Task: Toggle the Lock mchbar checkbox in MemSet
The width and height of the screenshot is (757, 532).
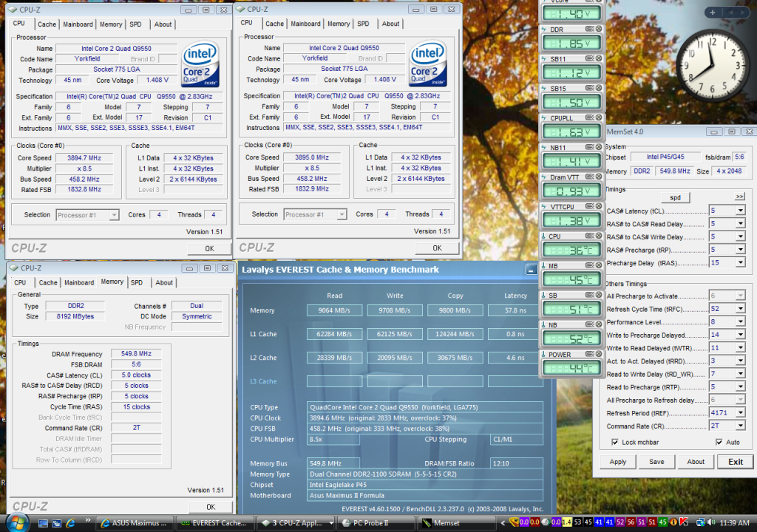Action: [614, 442]
